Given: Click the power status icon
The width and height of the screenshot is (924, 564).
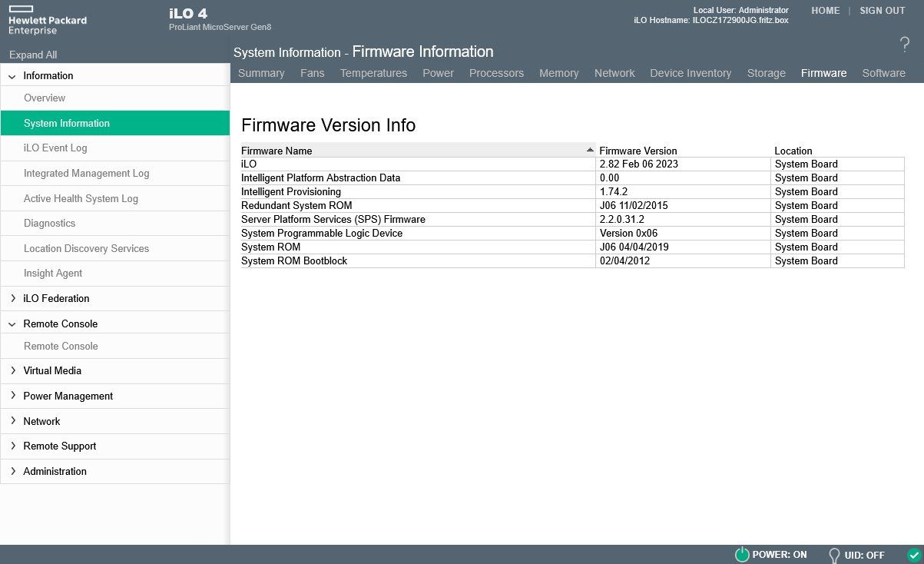Looking at the screenshot, I should coord(741,555).
